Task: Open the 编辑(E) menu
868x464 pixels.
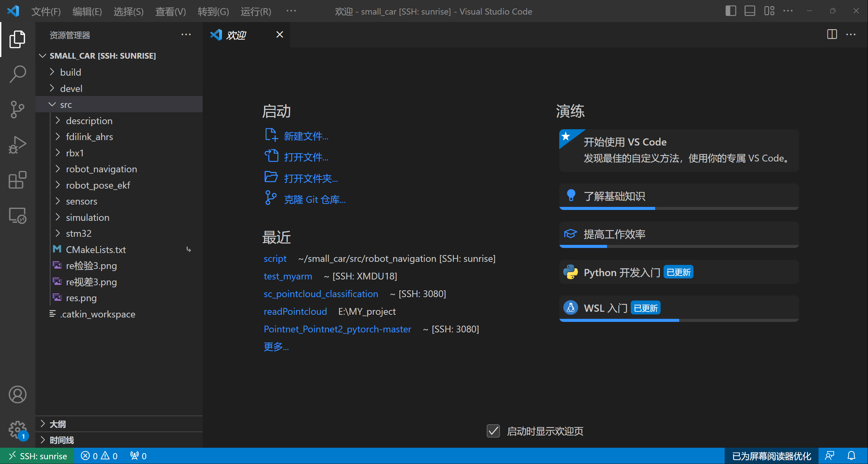Action: 87,12
